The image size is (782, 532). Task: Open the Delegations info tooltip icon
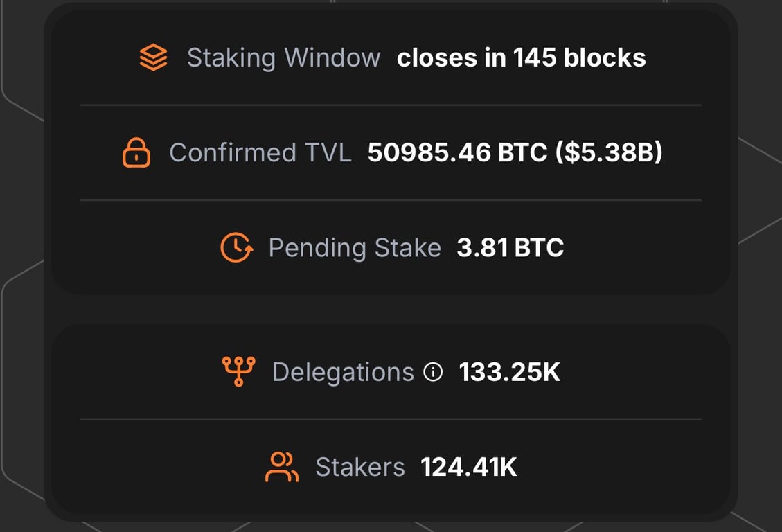point(433,373)
